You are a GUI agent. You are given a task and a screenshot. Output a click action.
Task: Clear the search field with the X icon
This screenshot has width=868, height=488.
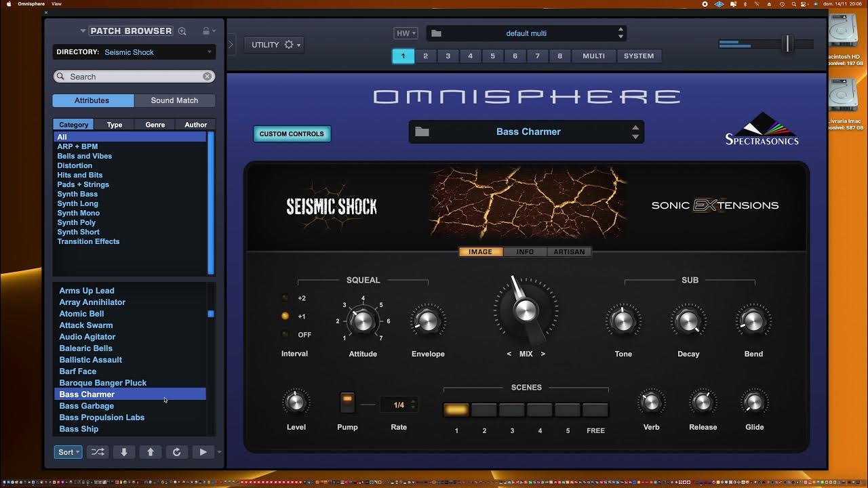point(208,77)
